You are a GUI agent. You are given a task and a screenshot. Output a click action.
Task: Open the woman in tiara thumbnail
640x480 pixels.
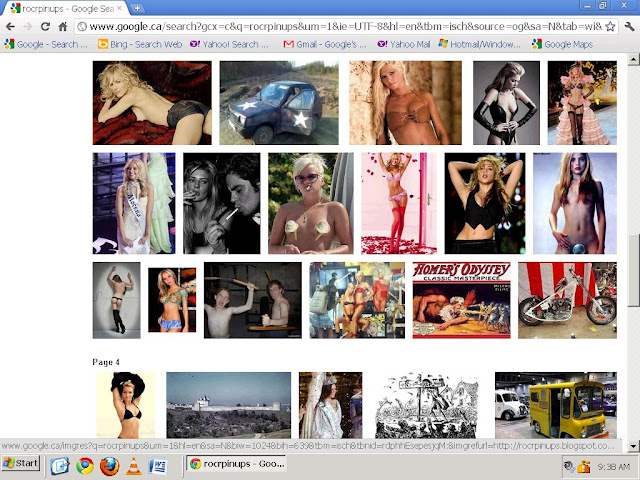point(331,405)
